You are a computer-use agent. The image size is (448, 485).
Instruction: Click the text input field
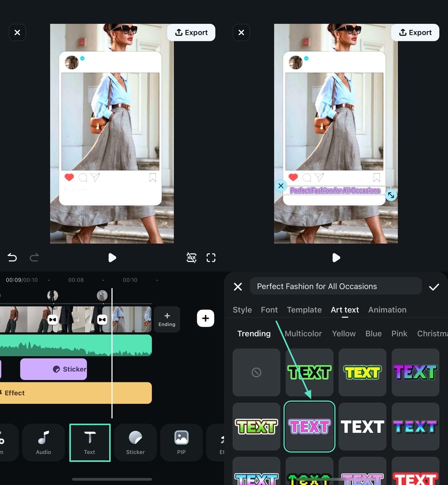tap(336, 286)
